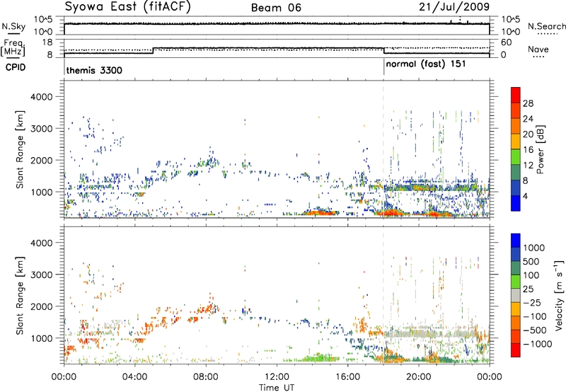Click the "12:00" time axis tick label

click(277, 377)
